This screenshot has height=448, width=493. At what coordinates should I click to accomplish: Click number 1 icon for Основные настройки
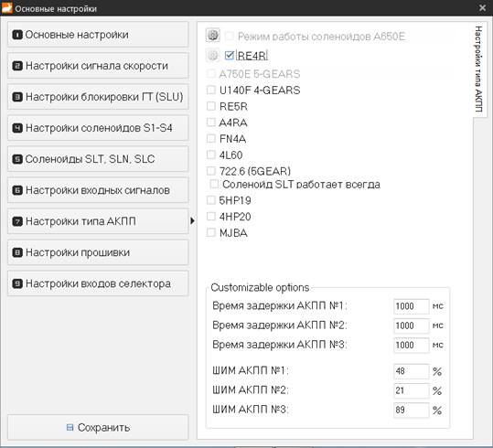point(17,35)
